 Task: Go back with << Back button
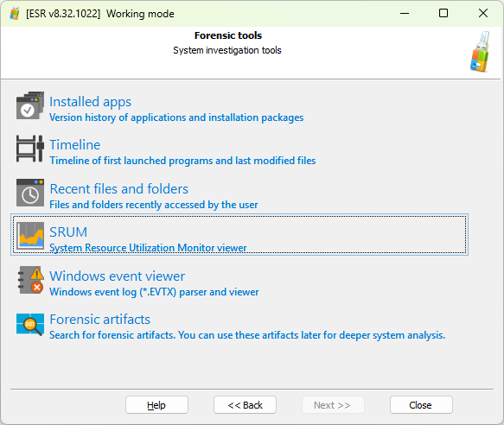click(x=245, y=405)
